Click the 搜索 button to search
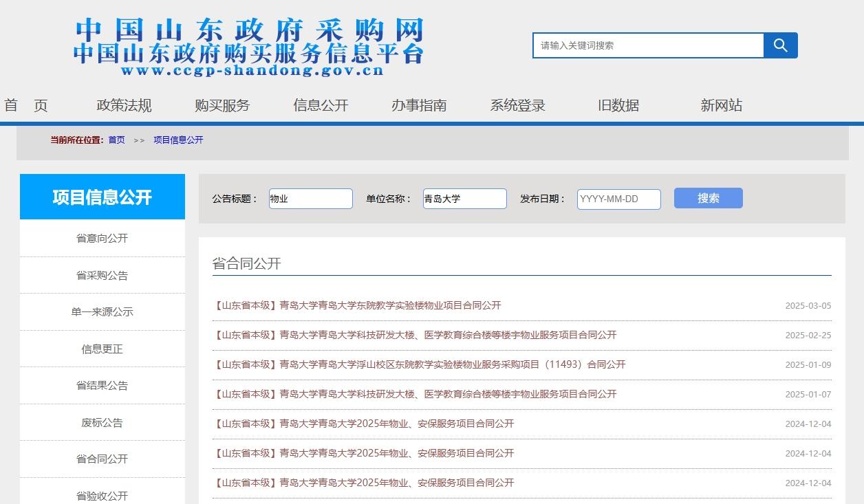864x504 pixels. pyautogui.click(x=708, y=198)
